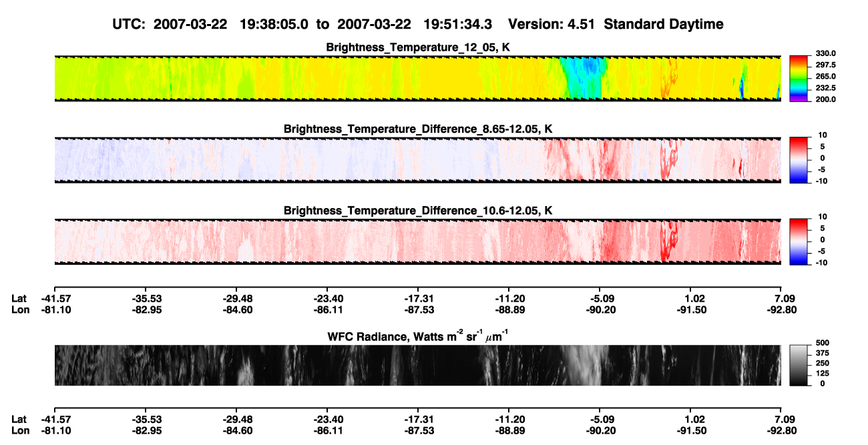The image size is (868, 445).
Task: Click Lon -84.60 on axis above WFC Radiance title
Action: [x=236, y=310]
